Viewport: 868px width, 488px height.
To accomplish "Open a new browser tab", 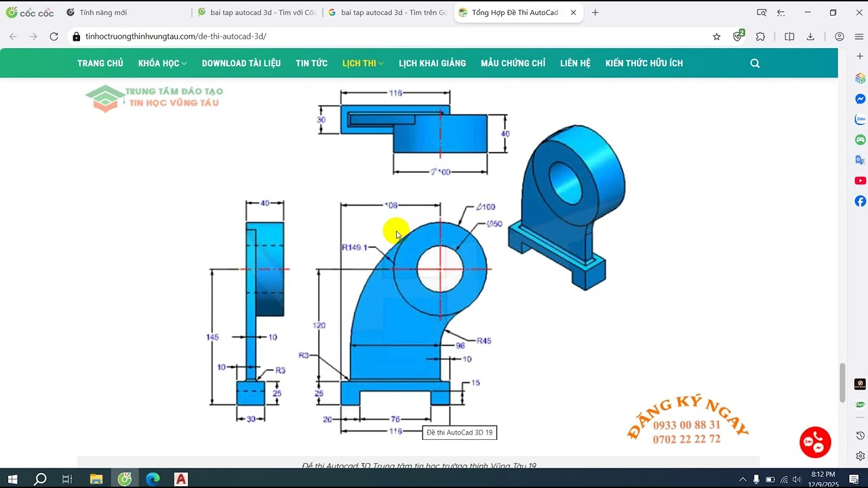I will pyautogui.click(x=595, y=12).
